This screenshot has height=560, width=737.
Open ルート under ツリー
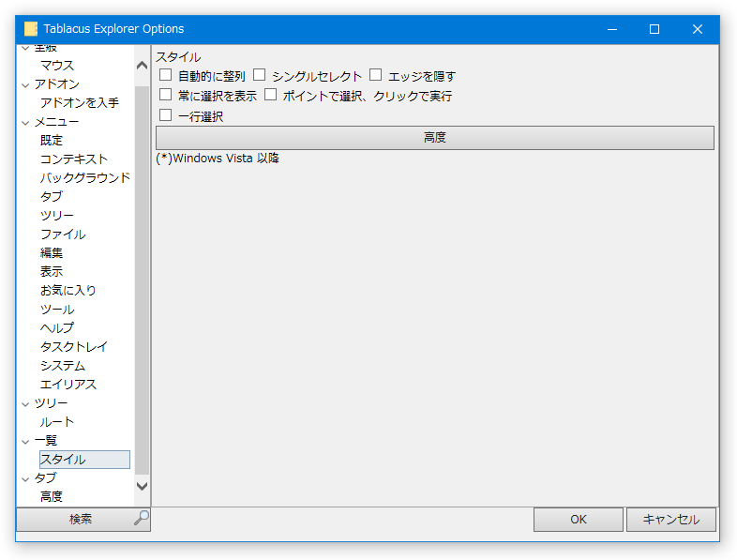tap(57, 422)
